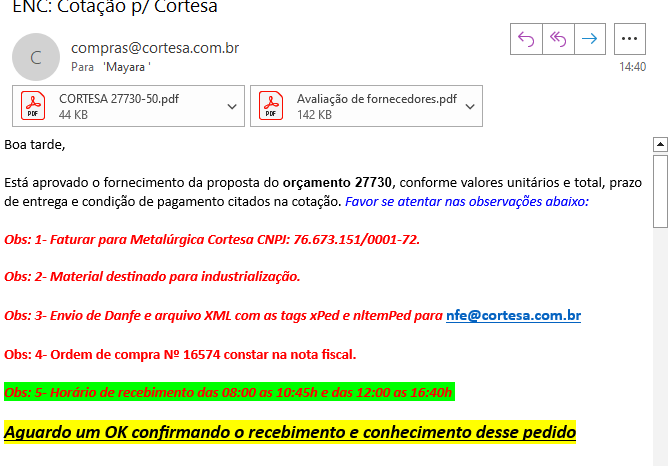The width and height of the screenshot is (669, 466).
Task: Click the 14:40 received timestamp
Action: 632,67
